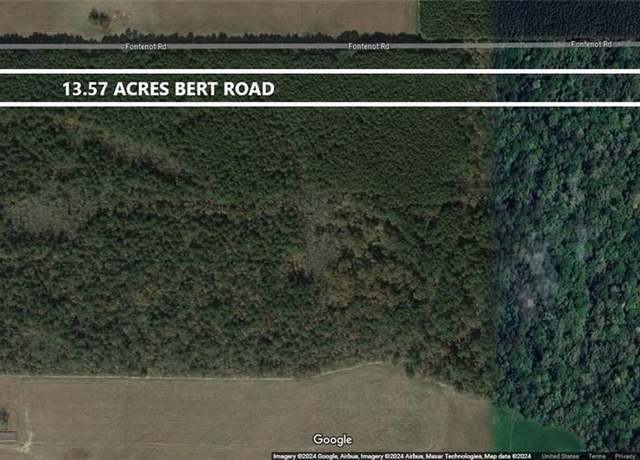Click the 13.57 ACRES BERT ROAD title
This screenshot has width=640, height=460.
tap(168, 89)
